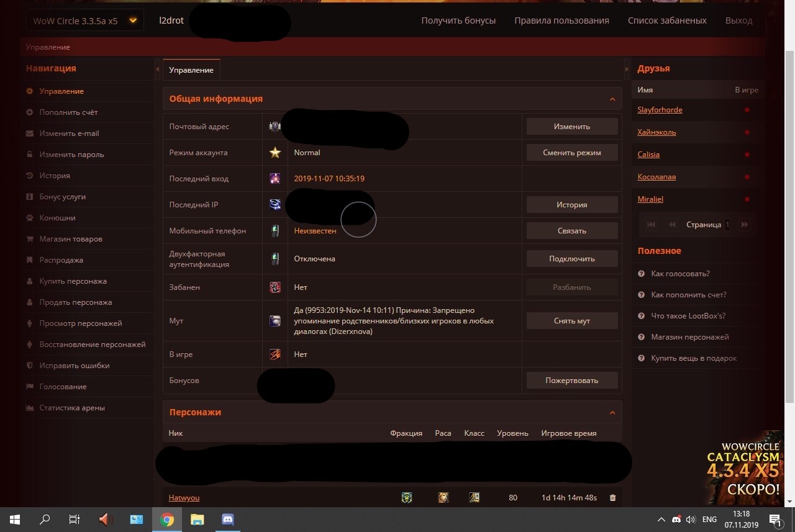This screenshot has height=532, width=795.
Task: Open Список забаненых in top menu
Action: (667, 20)
